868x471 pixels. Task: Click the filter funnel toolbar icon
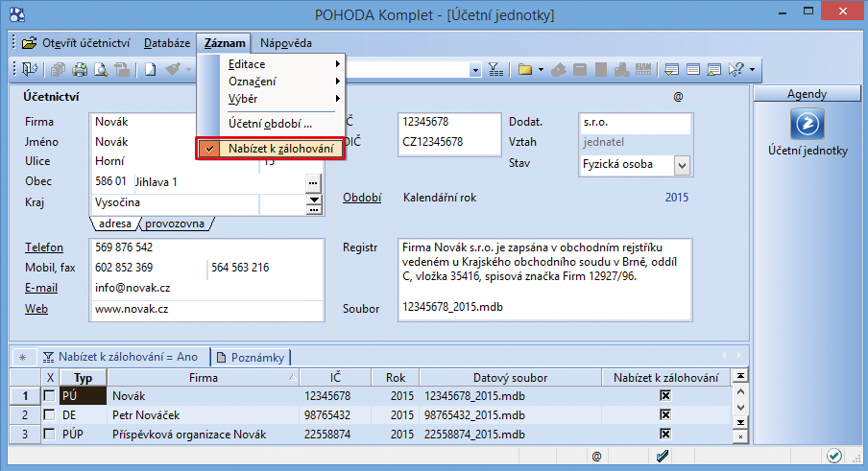click(495, 69)
